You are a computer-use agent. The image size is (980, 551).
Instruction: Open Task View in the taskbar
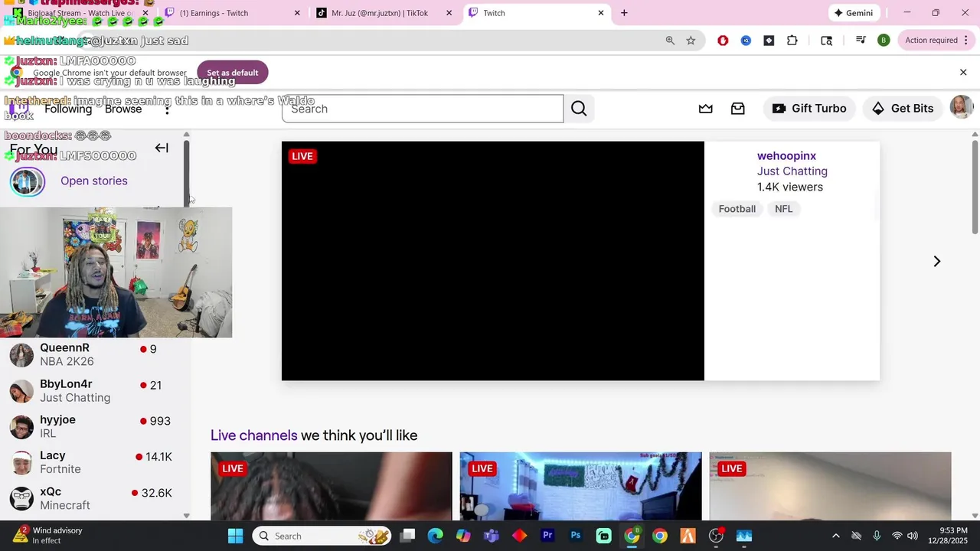408,536
